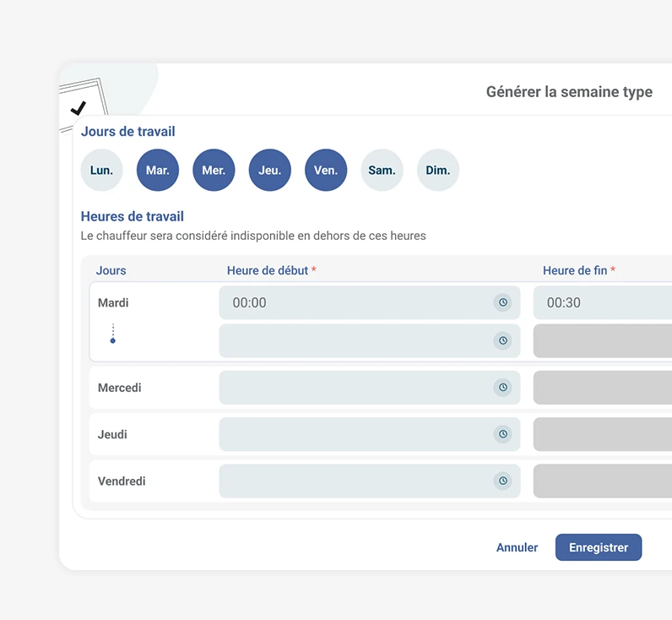Toggle Mer. working day off

pos(214,171)
